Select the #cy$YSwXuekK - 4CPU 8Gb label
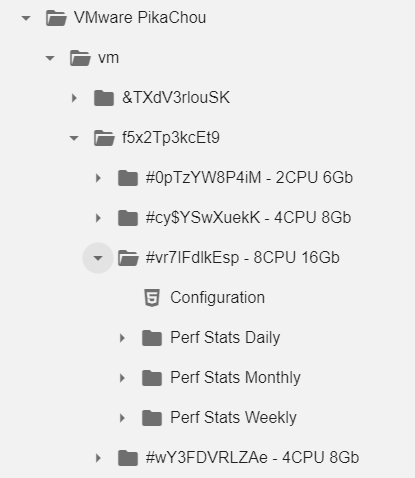The width and height of the screenshot is (415, 478). click(248, 218)
